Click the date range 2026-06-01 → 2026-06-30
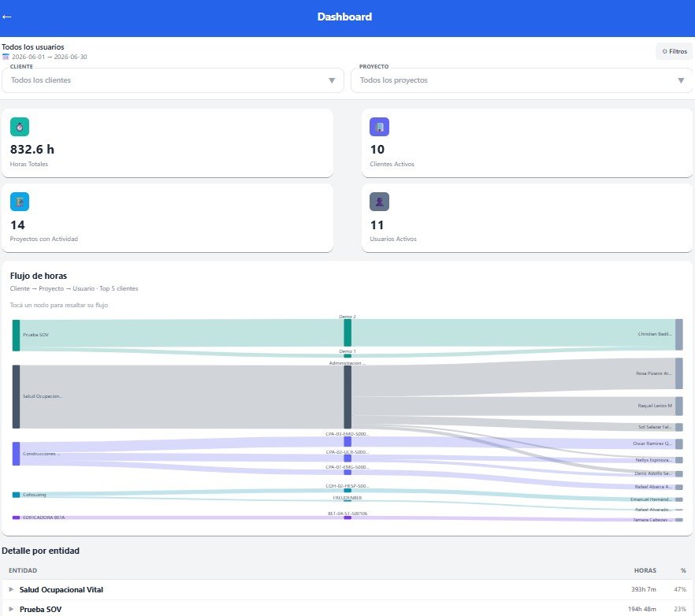The width and height of the screenshot is (695, 616). [49, 57]
